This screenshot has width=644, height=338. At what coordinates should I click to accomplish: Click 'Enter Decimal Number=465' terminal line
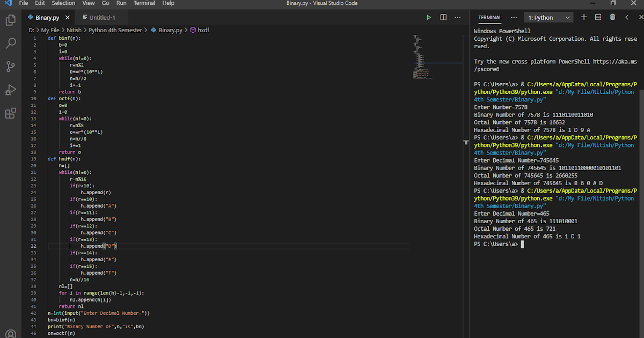coord(511,214)
